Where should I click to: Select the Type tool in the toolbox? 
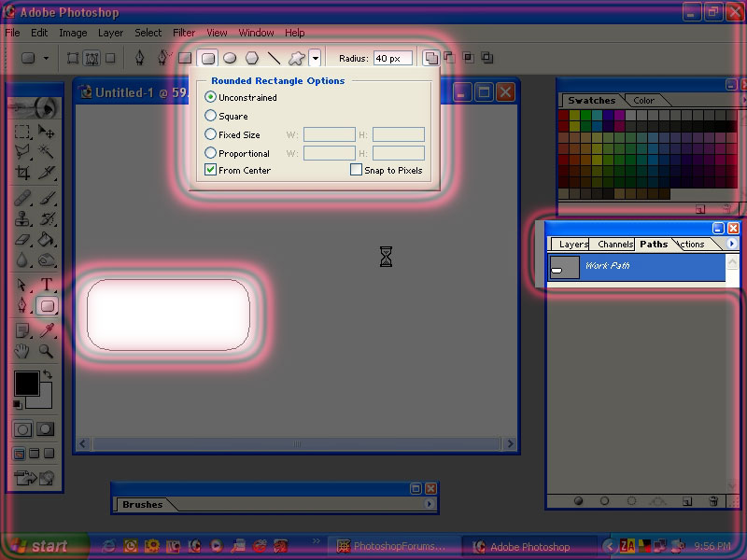[46, 285]
